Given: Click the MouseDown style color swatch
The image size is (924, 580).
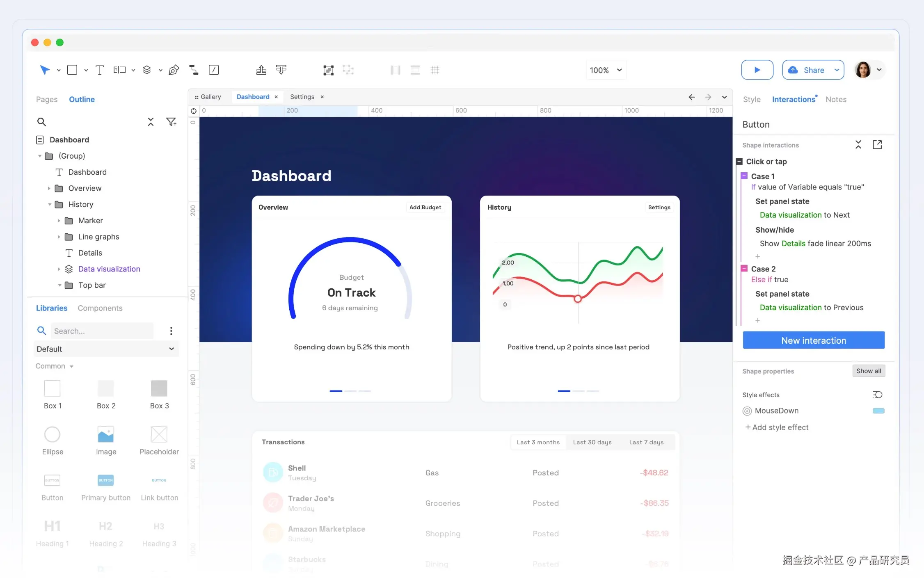Looking at the screenshot, I should 878,411.
